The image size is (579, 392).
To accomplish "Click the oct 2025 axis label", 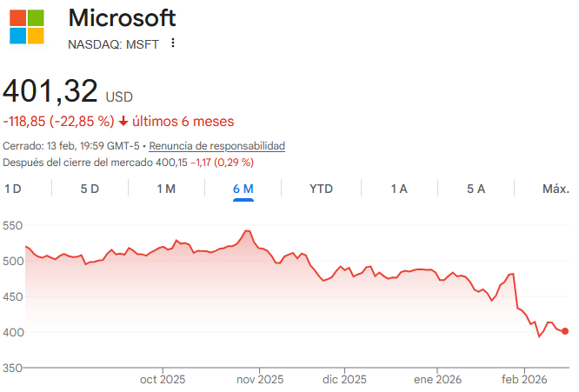I will (163, 379).
